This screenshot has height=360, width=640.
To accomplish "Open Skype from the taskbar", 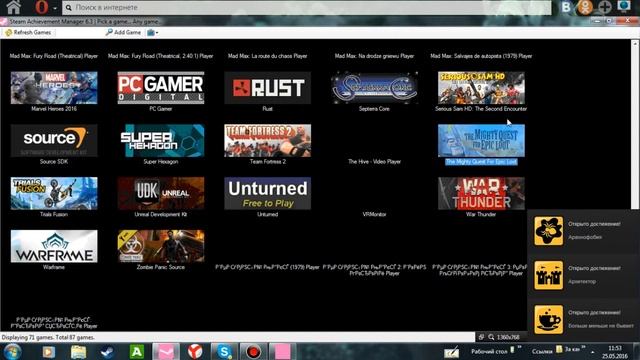I will [x=224, y=351].
